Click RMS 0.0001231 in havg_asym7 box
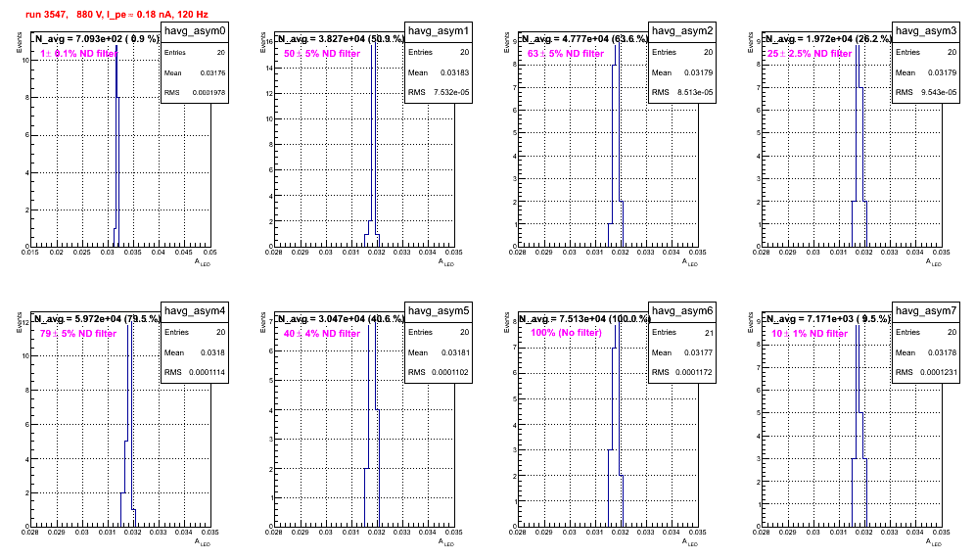 926,373
